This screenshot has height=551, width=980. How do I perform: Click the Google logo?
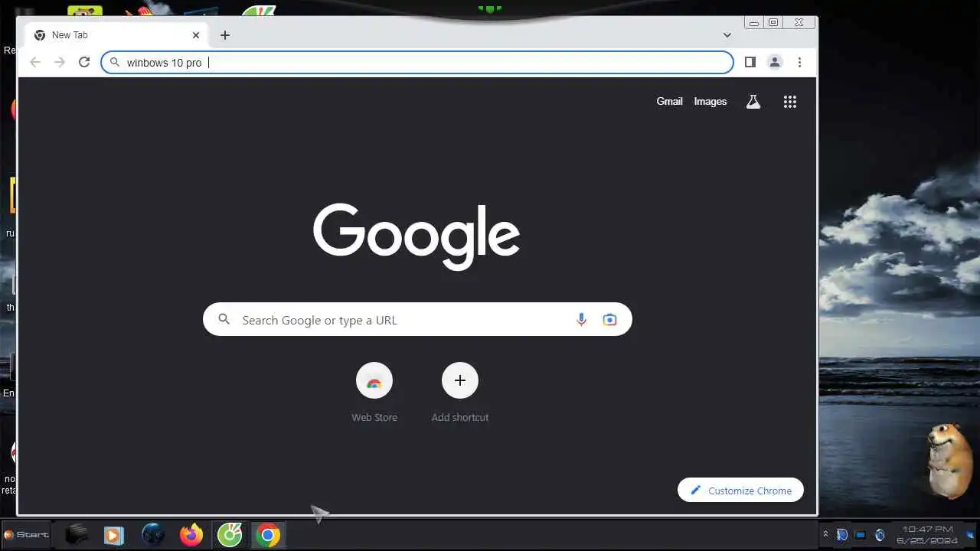click(x=416, y=236)
